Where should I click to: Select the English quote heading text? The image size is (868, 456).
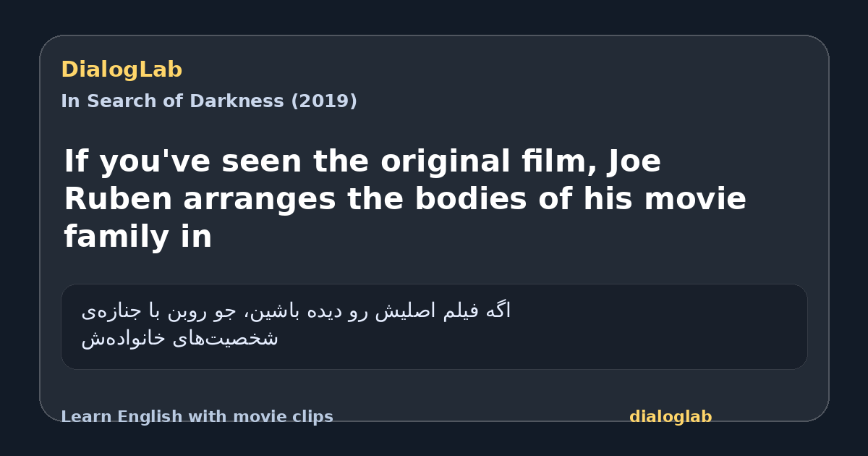click(x=405, y=199)
